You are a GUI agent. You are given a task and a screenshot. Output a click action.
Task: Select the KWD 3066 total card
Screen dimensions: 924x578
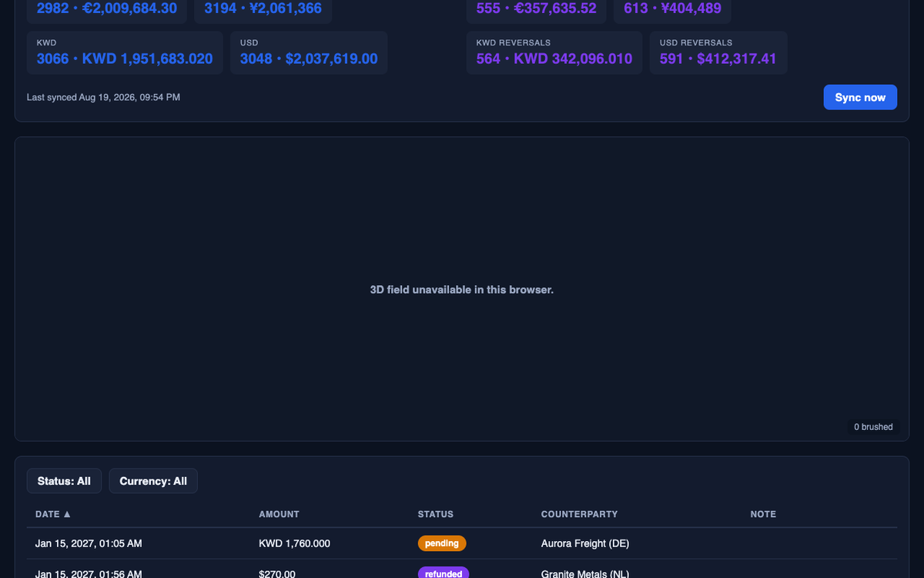click(125, 52)
